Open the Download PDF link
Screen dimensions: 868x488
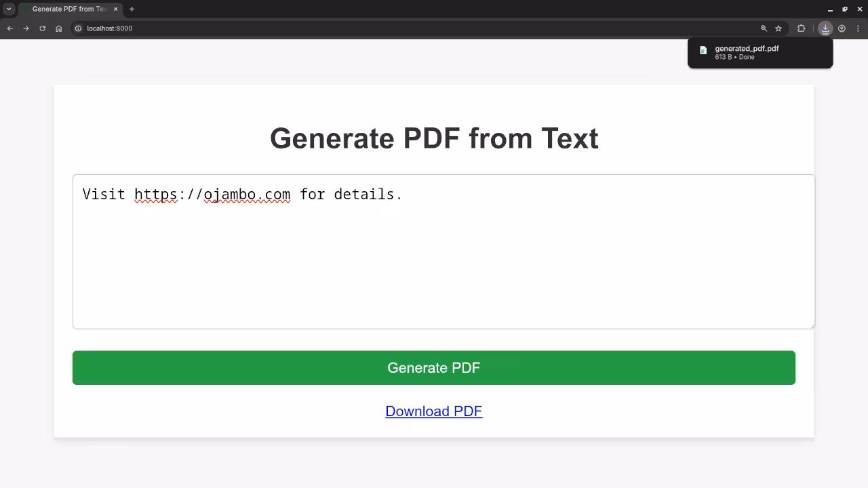(x=433, y=411)
